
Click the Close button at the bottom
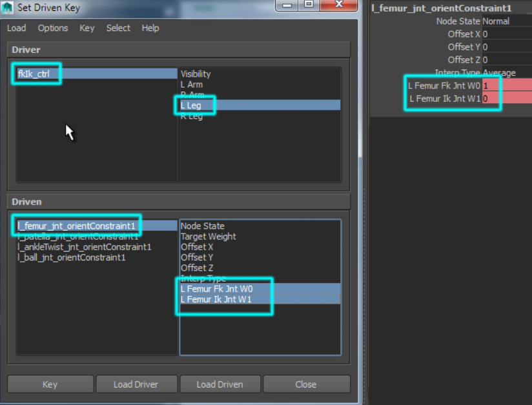(307, 384)
